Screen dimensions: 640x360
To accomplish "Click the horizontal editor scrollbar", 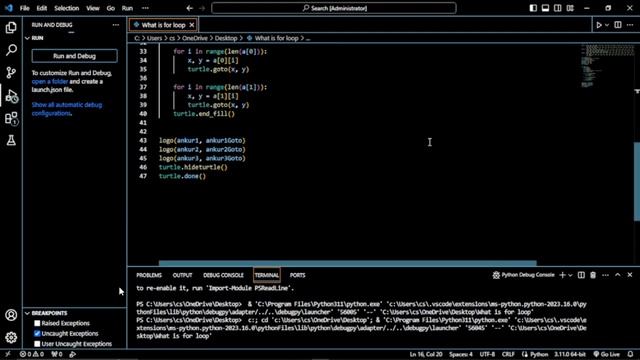I will (347, 263).
